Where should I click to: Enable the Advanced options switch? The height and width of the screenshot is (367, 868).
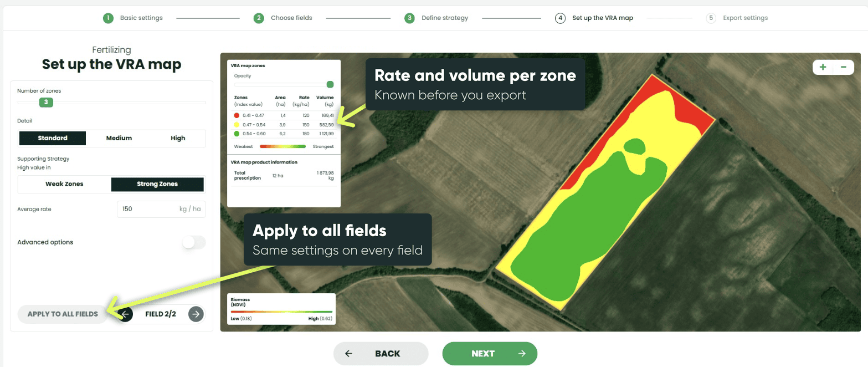194,242
